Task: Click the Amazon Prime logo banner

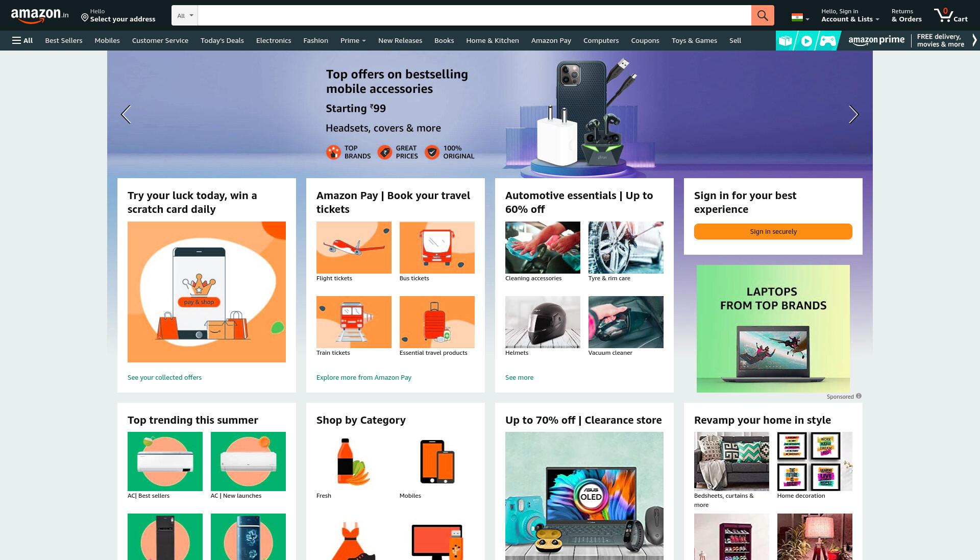Action: click(876, 40)
